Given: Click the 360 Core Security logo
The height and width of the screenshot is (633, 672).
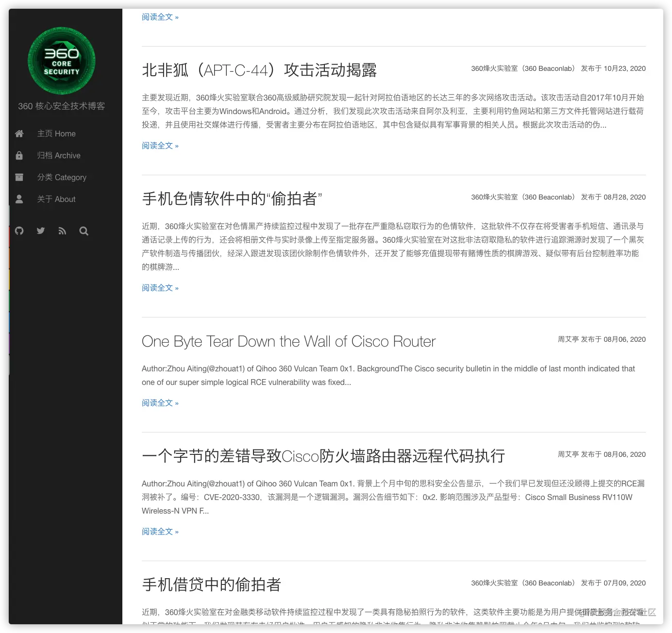Looking at the screenshot, I should 62,61.
